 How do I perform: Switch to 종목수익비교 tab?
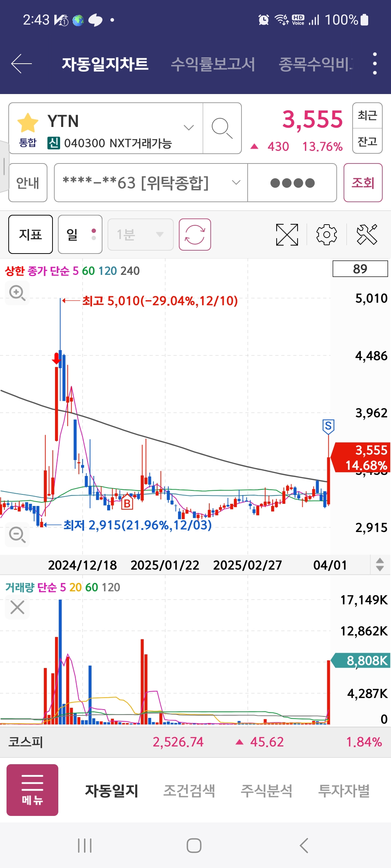(315, 64)
